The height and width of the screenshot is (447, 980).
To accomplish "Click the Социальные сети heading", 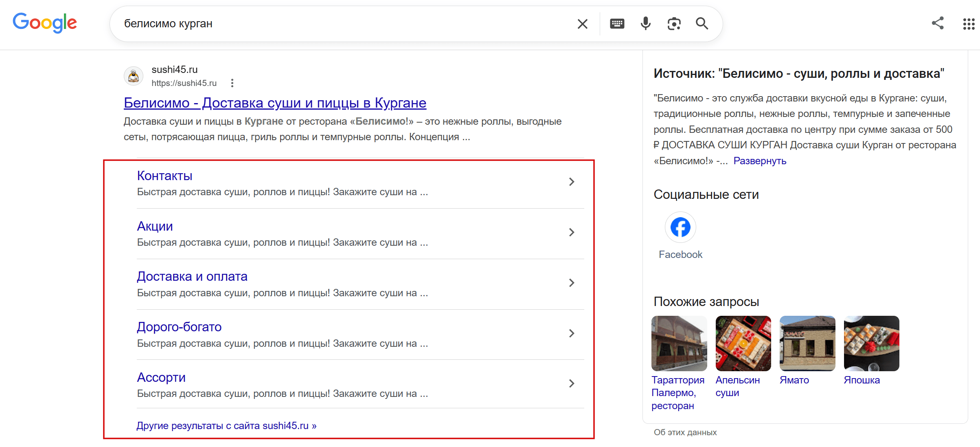I will pyautogui.click(x=706, y=195).
